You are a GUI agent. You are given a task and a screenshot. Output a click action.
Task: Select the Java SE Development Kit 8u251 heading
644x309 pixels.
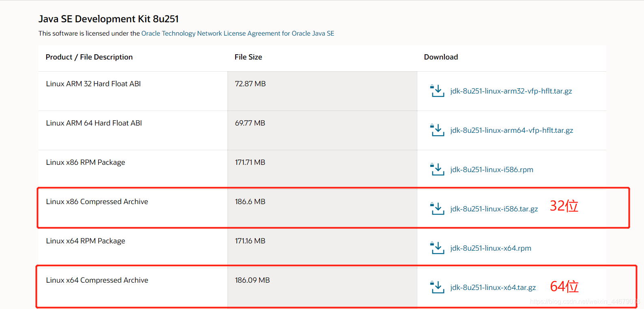109,19
